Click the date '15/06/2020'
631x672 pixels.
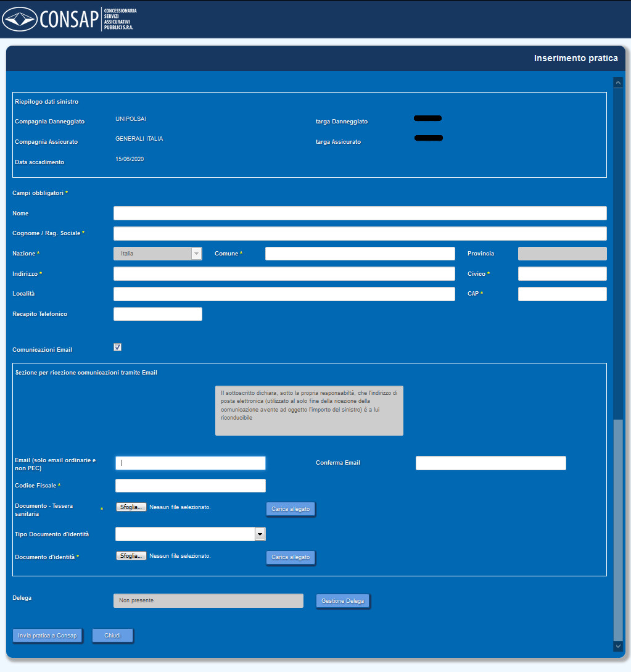(130, 159)
